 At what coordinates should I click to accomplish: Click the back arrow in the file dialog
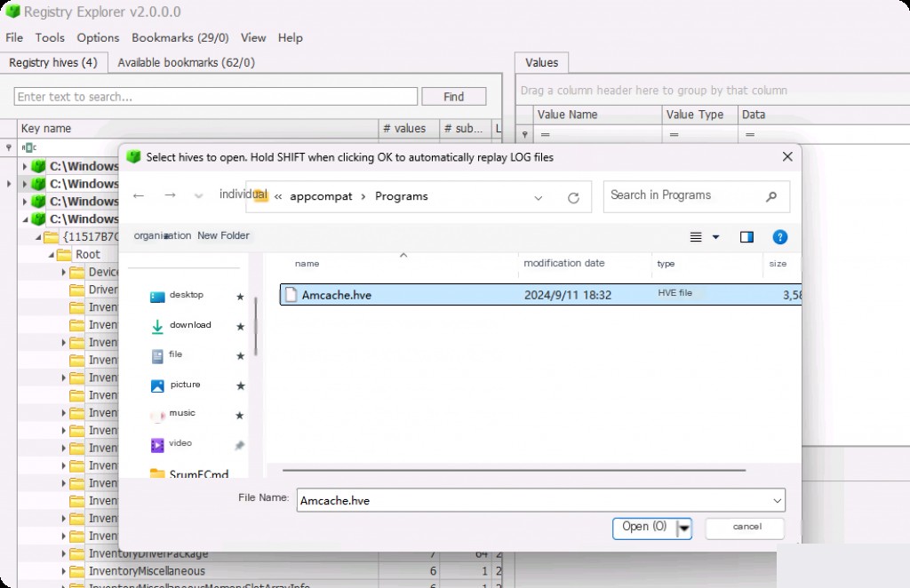coord(138,195)
